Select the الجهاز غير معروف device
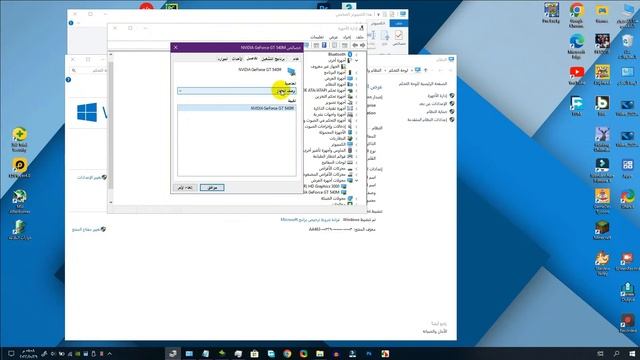This screenshot has height=360, width=640. 328,66
